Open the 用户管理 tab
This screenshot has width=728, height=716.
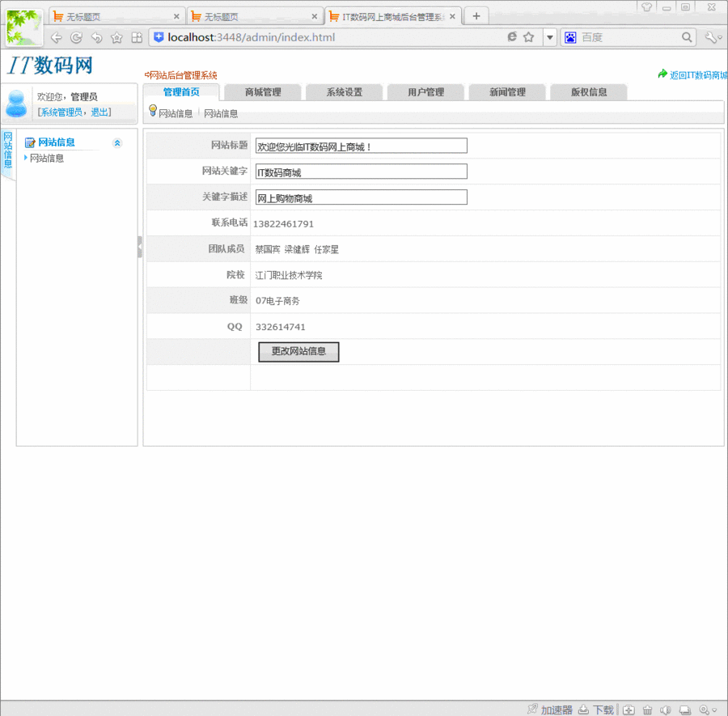click(x=425, y=92)
